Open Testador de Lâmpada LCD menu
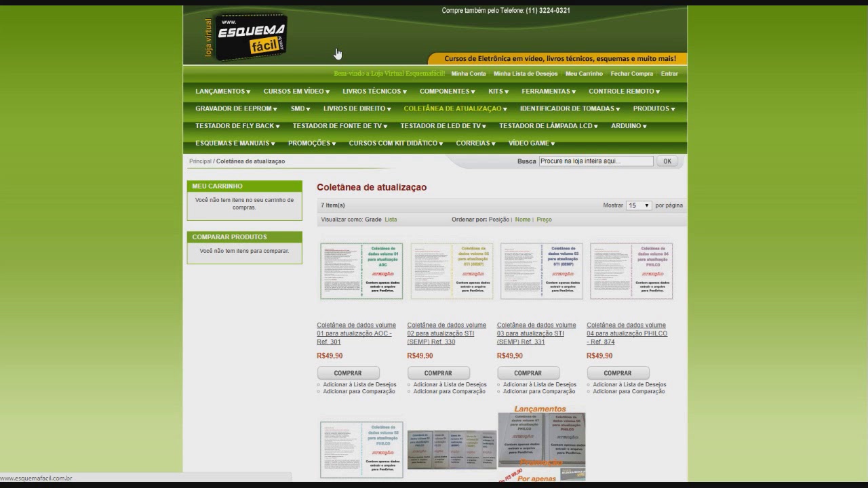 tap(549, 126)
